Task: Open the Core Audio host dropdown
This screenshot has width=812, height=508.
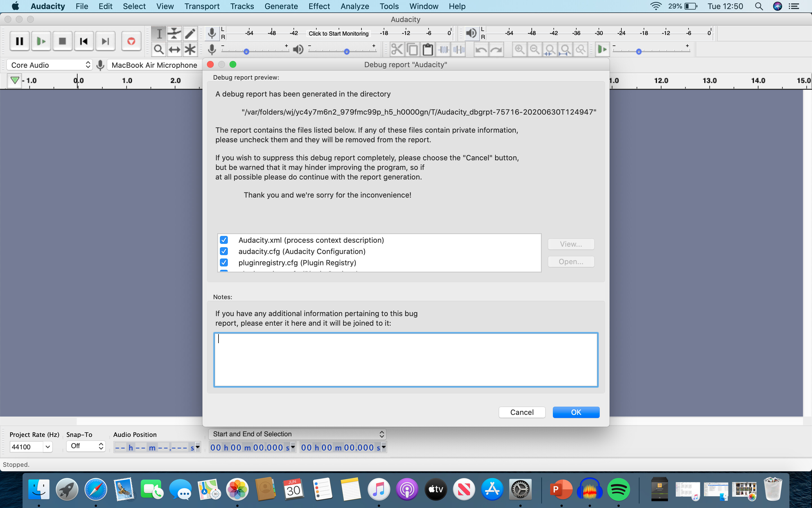Action: (50, 65)
